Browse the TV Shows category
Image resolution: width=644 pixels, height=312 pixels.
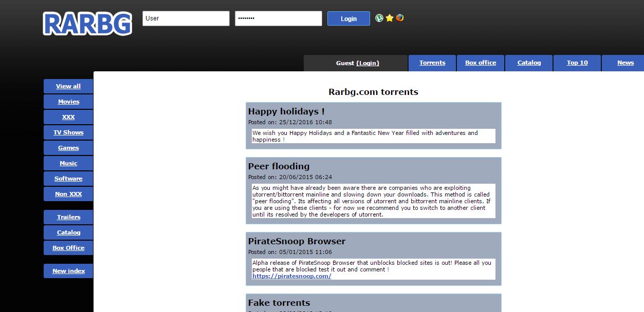pyautogui.click(x=68, y=132)
